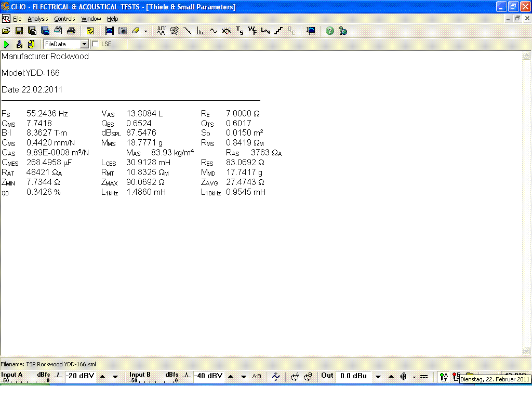
Task: Open the sinusoidal sweep analysis icon
Action: point(187,31)
